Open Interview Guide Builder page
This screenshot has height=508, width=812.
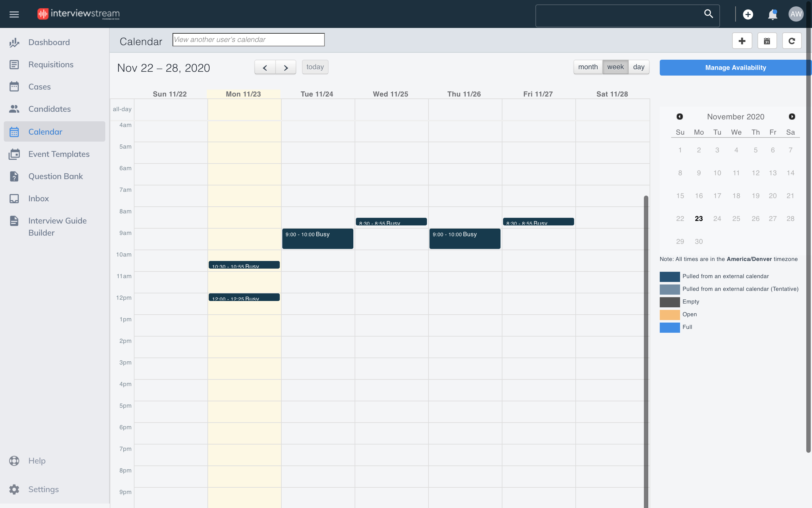(57, 227)
